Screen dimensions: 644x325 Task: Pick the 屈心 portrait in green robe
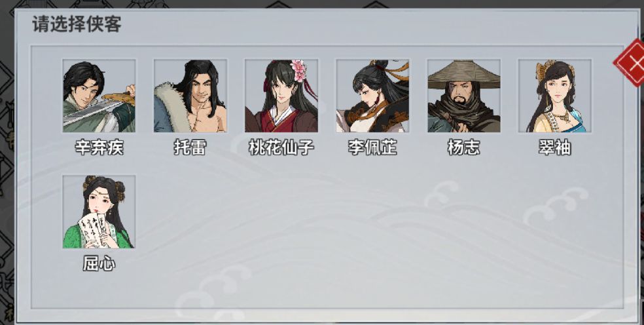pos(99,212)
